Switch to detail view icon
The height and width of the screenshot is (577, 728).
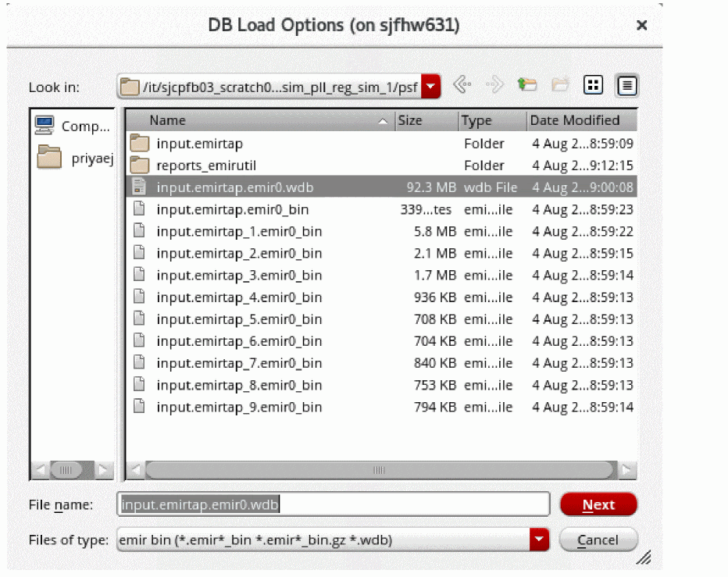tap(626, 85)
